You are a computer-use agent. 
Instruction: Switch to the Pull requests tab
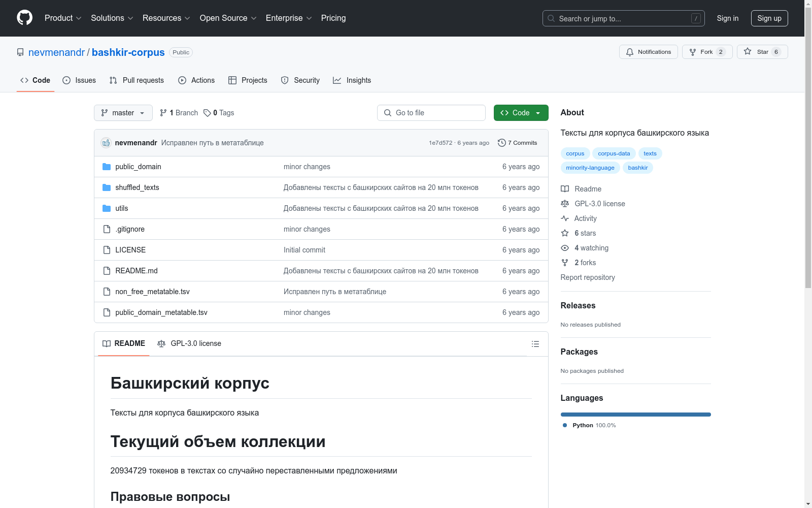point(137,80)
